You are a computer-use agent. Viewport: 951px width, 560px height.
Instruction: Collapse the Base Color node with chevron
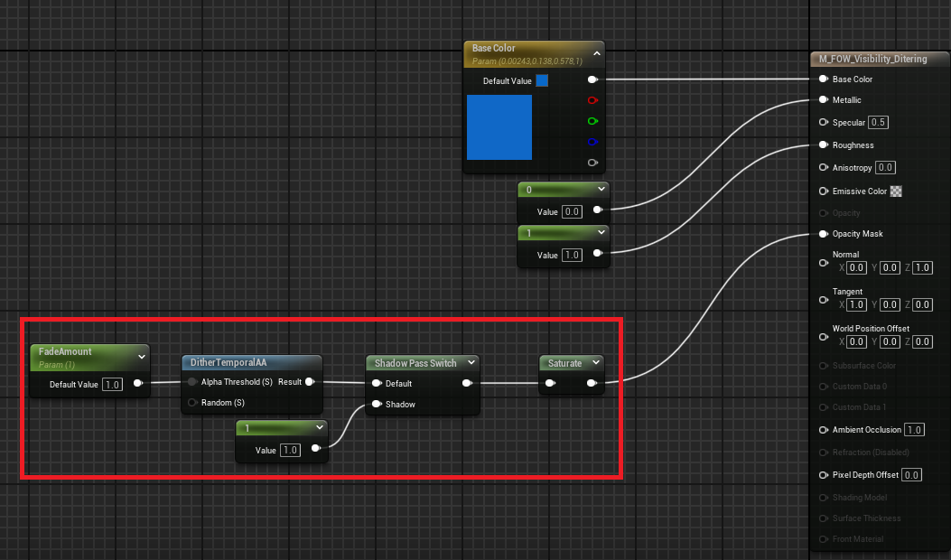tap(597, 53)
